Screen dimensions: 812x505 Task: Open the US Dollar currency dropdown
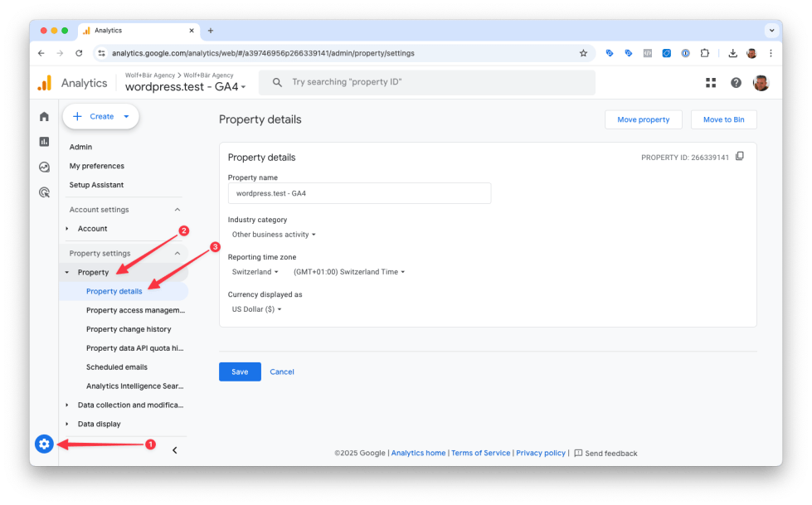pyautogui.click(x=256, y=309)
